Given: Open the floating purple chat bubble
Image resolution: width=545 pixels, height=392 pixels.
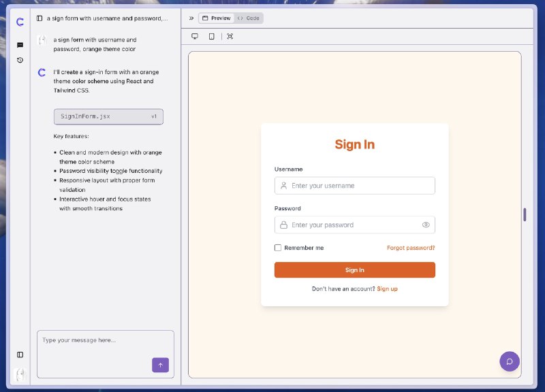Looking at the screenshot, I should tap(510, 361).
